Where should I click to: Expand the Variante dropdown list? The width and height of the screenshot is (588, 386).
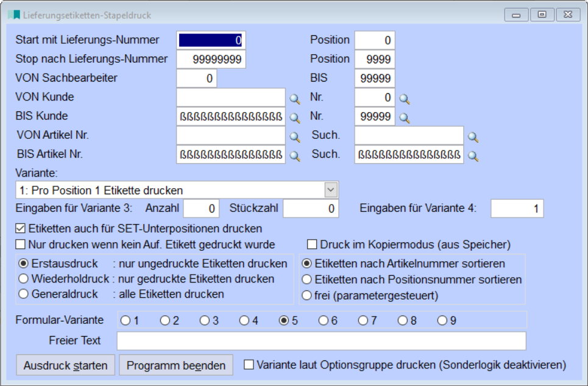[330, 190]
